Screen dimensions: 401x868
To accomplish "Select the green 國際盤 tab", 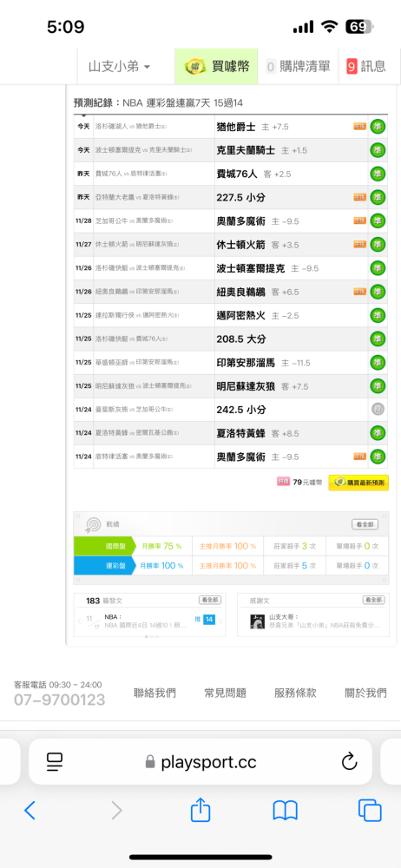I will coord(105,546).
